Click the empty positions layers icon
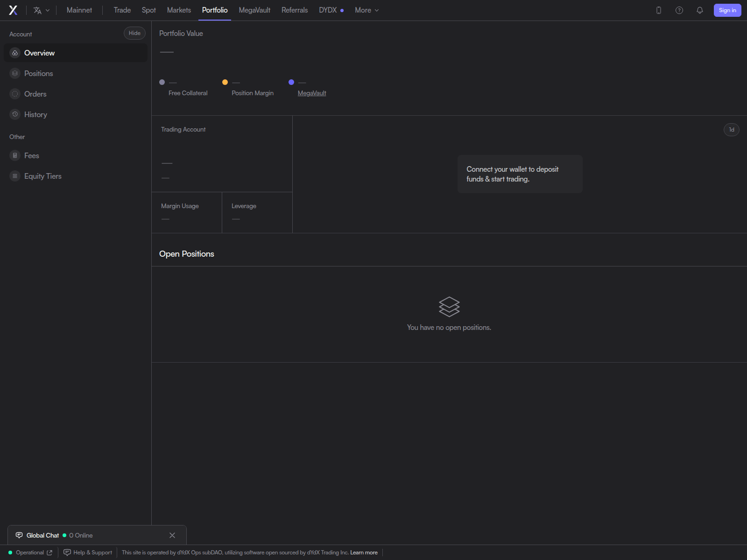Viewport: 747px width, 560px height. tap(449, 307)
